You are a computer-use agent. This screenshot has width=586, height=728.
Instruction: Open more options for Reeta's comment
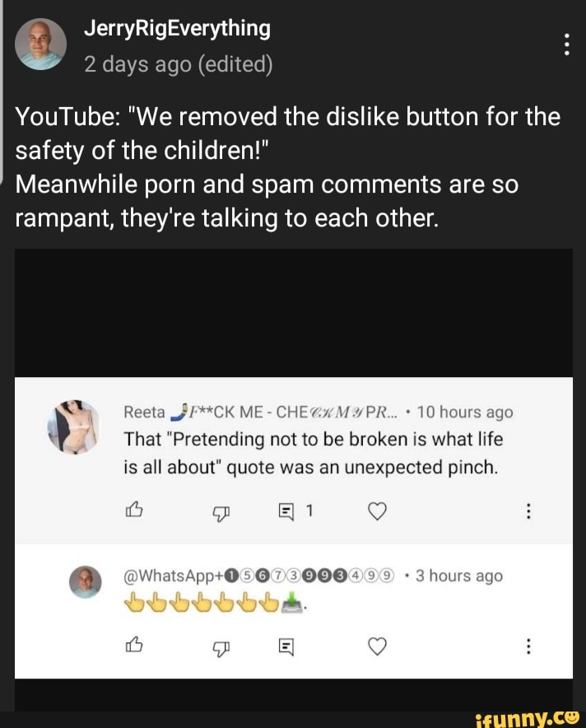tap(528, 513)
